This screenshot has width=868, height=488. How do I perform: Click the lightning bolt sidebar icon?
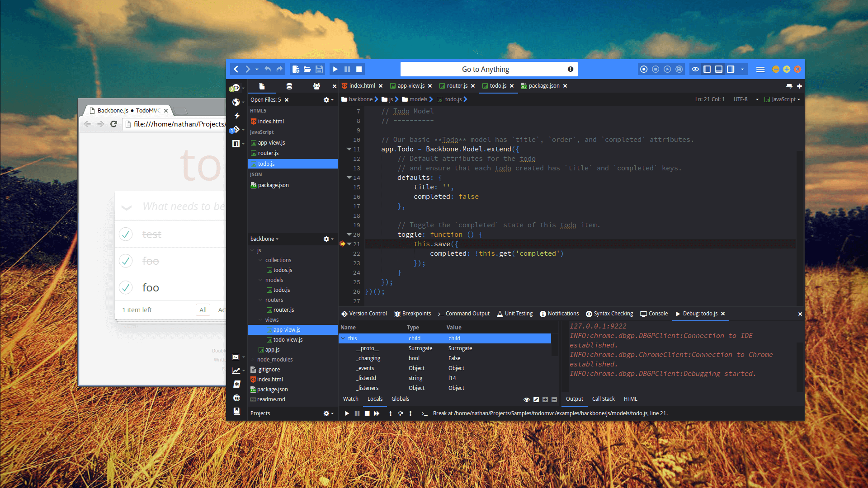[236, 116]
